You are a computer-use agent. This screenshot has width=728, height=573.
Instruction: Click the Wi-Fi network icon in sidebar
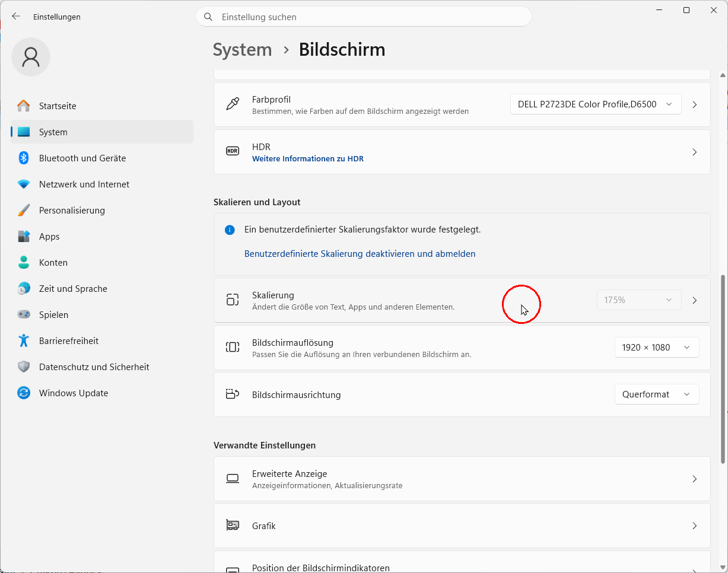click(24, 184)
